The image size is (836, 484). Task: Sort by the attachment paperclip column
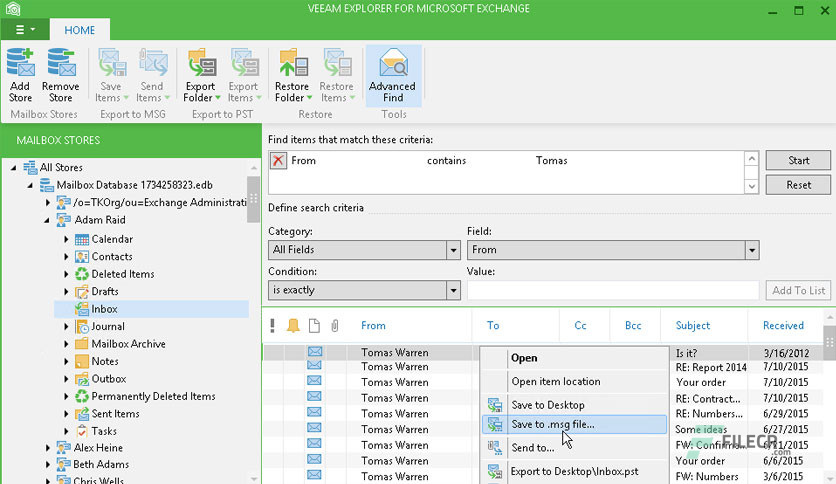point(334,325)
